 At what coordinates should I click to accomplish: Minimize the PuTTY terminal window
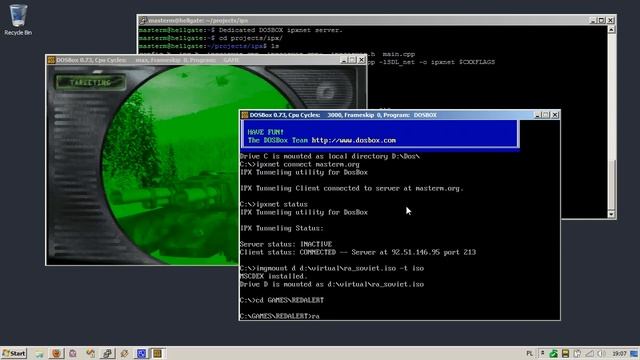tap(593, 20)
